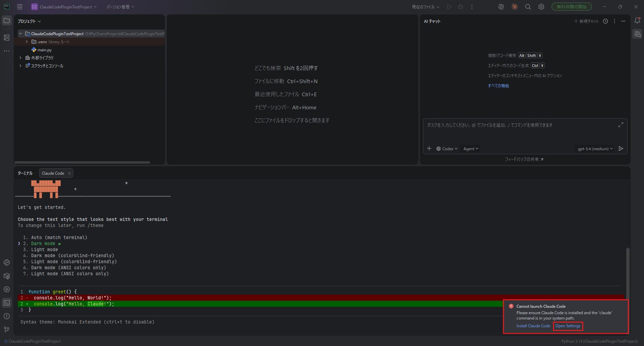Screen dimensions: 644x346
Task: Click the Install Claude Code link
Action: coord(533,326)
